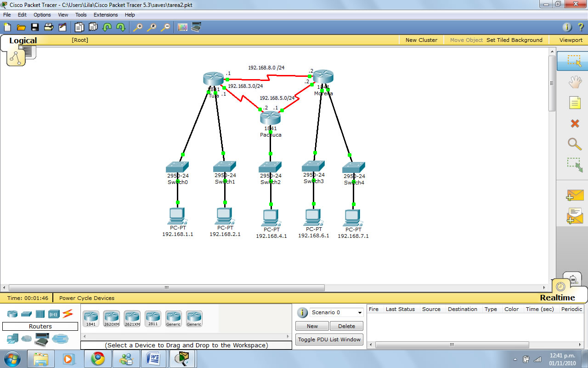This screenshot has height=368, width=588.
Task: Click Set Tiled Background button
Action: 514,40
